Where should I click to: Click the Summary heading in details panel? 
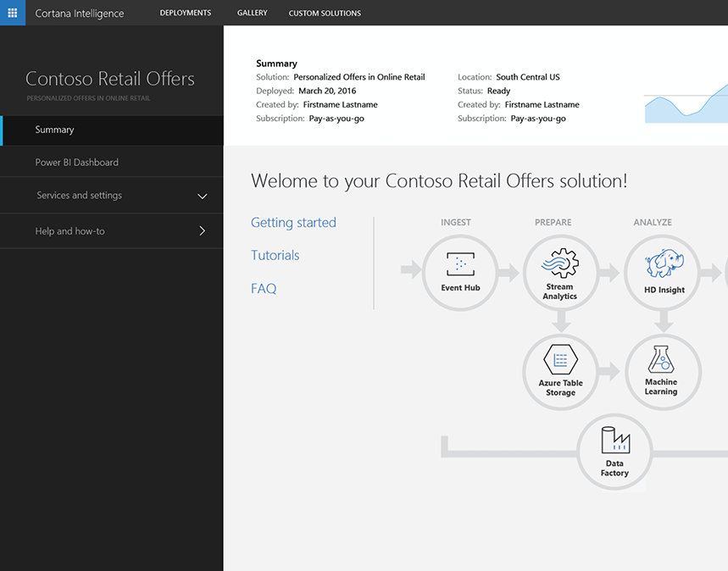click(276, 64)
